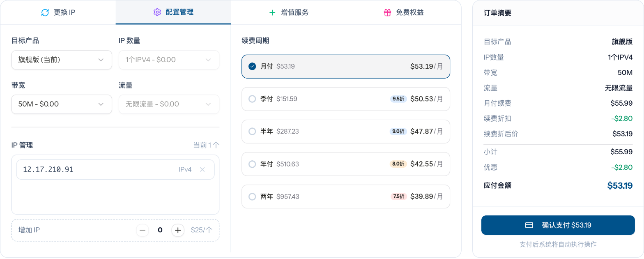Click the $42.55/月 yearly price

point(426,164)
